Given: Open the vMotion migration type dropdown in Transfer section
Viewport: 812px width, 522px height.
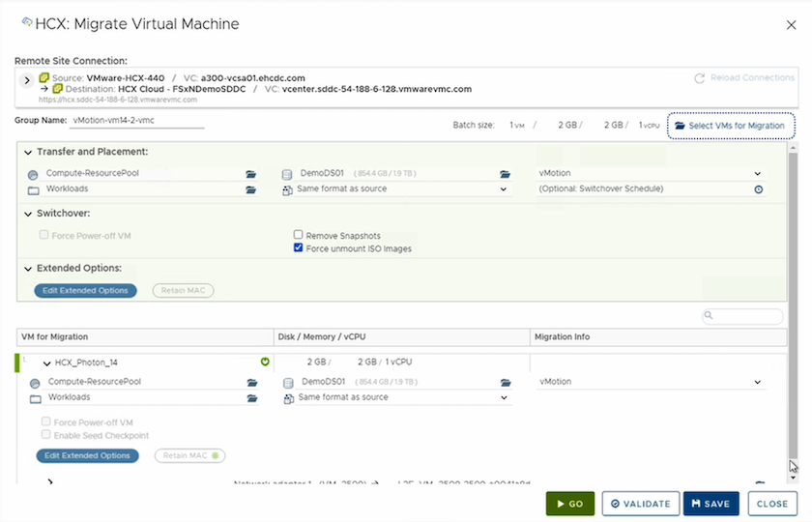Looking at the screenshot, I should click(x=757, y=174).
